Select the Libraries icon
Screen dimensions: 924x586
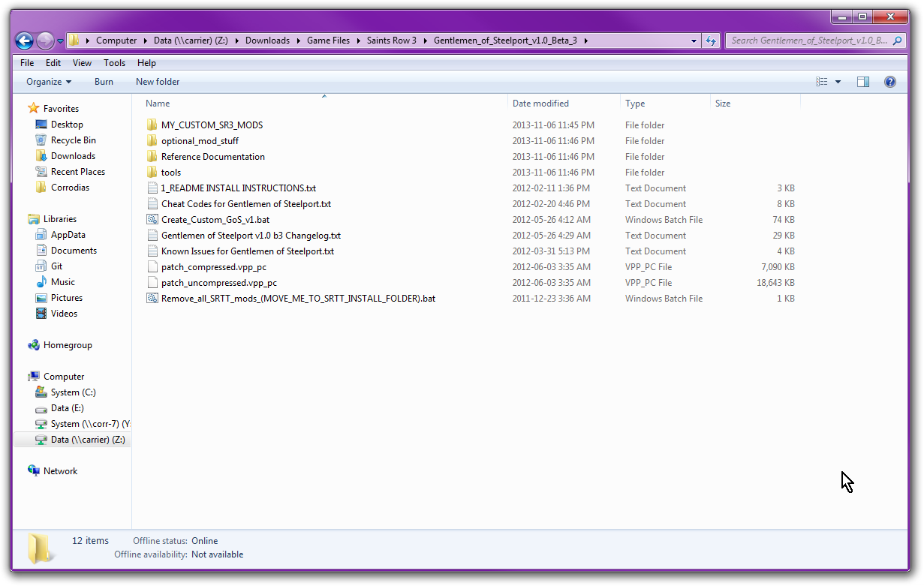click(34, 219)
